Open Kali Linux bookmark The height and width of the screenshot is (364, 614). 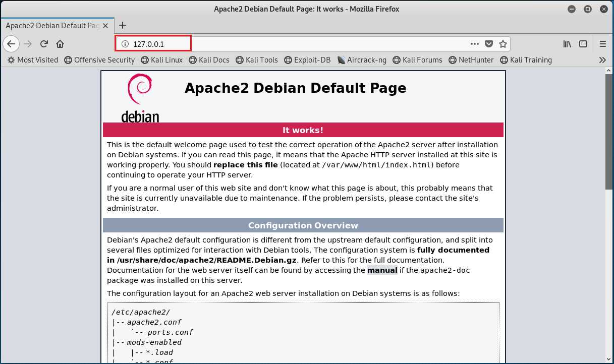[161, 60]
